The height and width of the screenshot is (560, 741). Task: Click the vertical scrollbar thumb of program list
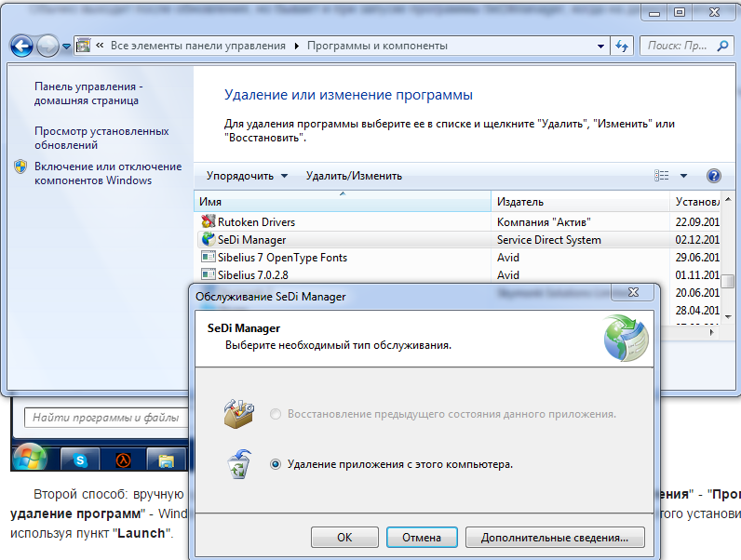coord(730,281)
